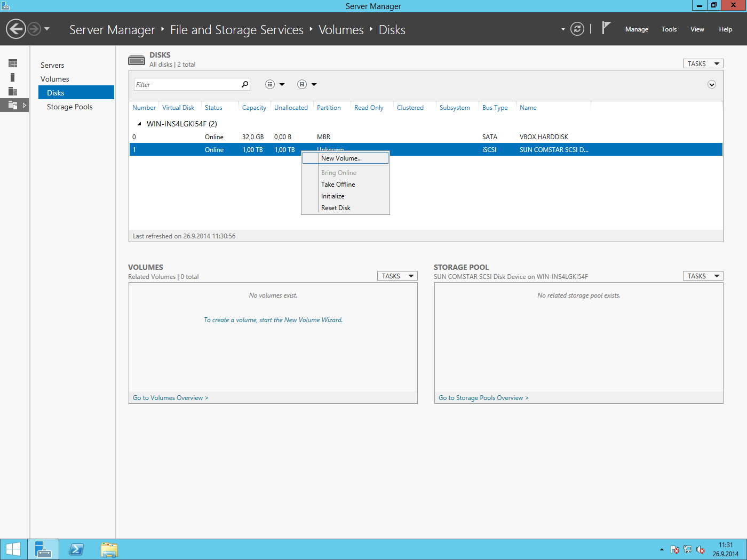Open the View menu

(x=697, y=29)
